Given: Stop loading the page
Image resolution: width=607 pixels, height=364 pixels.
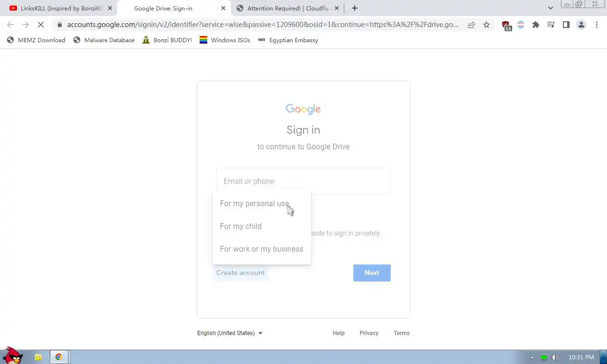Looking at the screenshot, I should coord(41,25).
